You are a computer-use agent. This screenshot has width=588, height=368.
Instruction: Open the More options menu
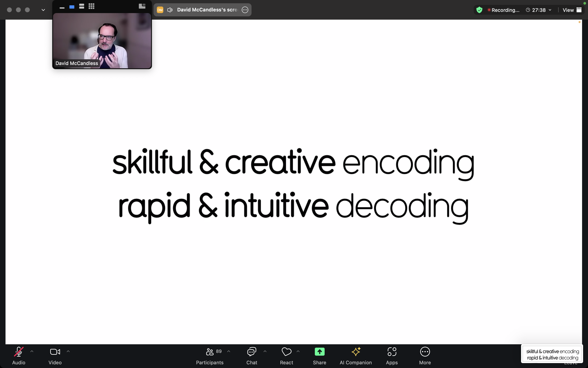pyautogui.click(x=425, y=356)
